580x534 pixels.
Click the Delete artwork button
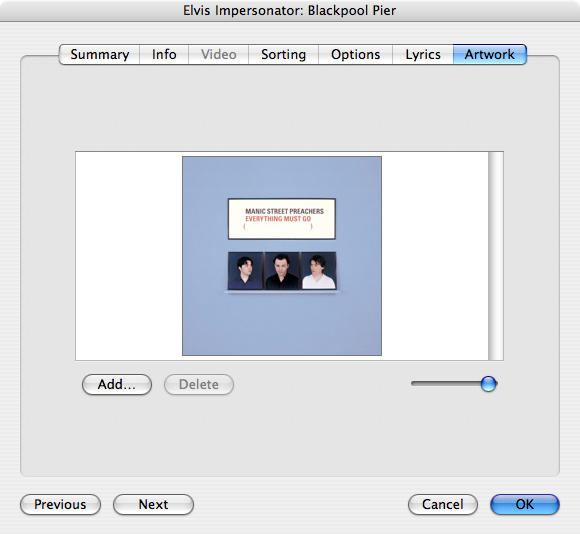(x=199, y=384)
